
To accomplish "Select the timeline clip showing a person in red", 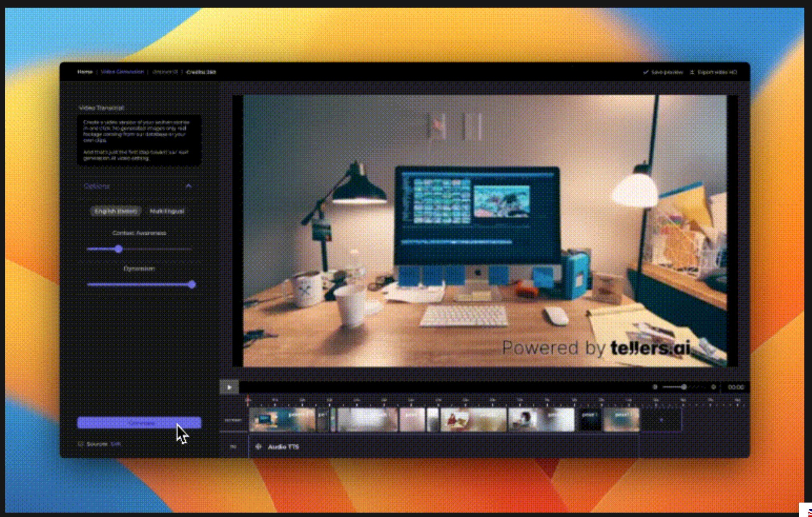I will tap(473, 420).
